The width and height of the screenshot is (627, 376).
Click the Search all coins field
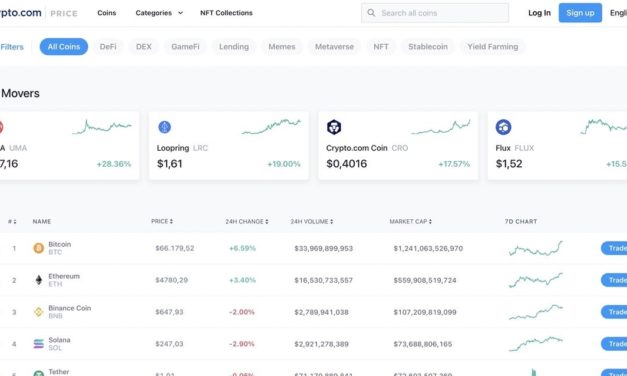click(x=435, y=13)
